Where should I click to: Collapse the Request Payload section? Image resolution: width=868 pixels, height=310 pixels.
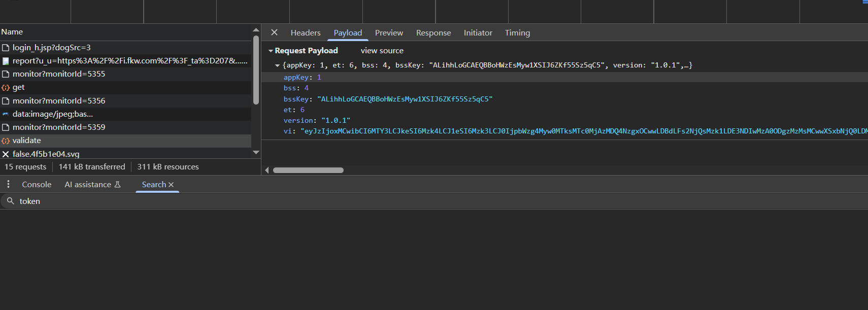point(271,51)
